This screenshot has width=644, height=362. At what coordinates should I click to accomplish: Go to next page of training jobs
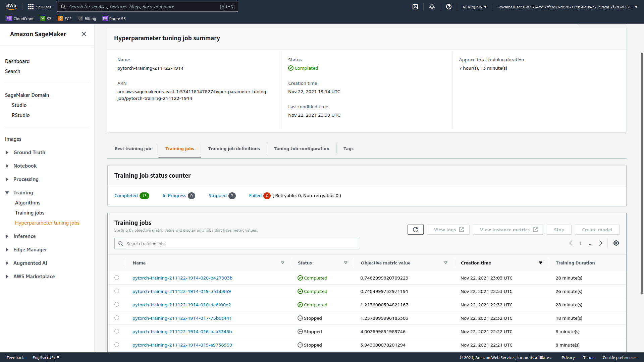[x=601, y=243]
